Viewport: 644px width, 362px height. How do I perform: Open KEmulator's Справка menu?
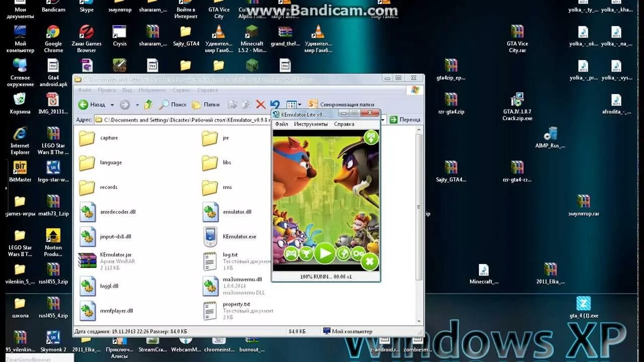tap(344, 124)
